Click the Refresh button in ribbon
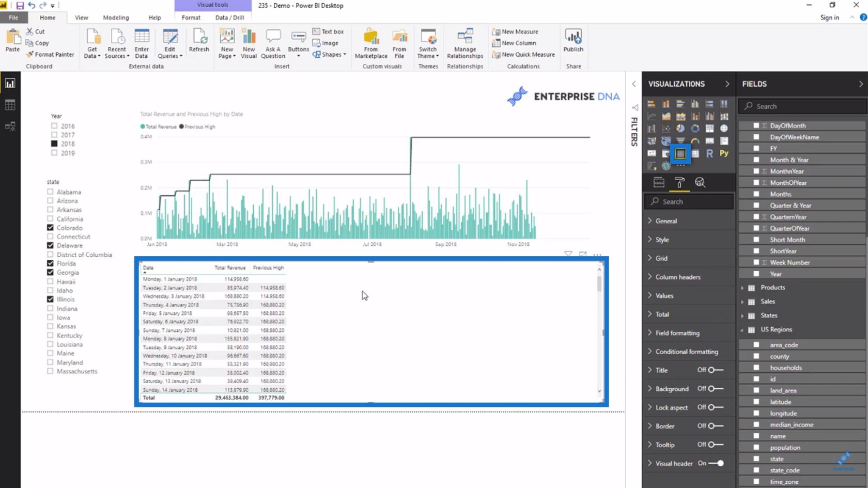The image size is (868, 488). click(x=199, y=41)
